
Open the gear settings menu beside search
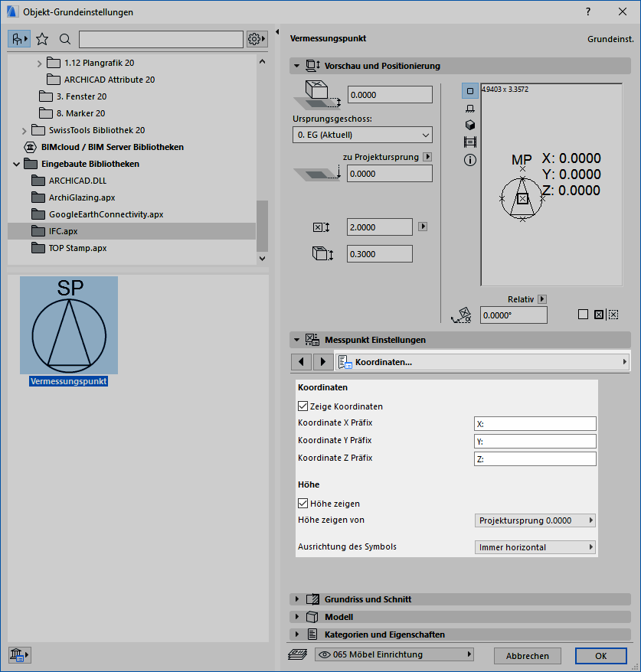point(257,40)
